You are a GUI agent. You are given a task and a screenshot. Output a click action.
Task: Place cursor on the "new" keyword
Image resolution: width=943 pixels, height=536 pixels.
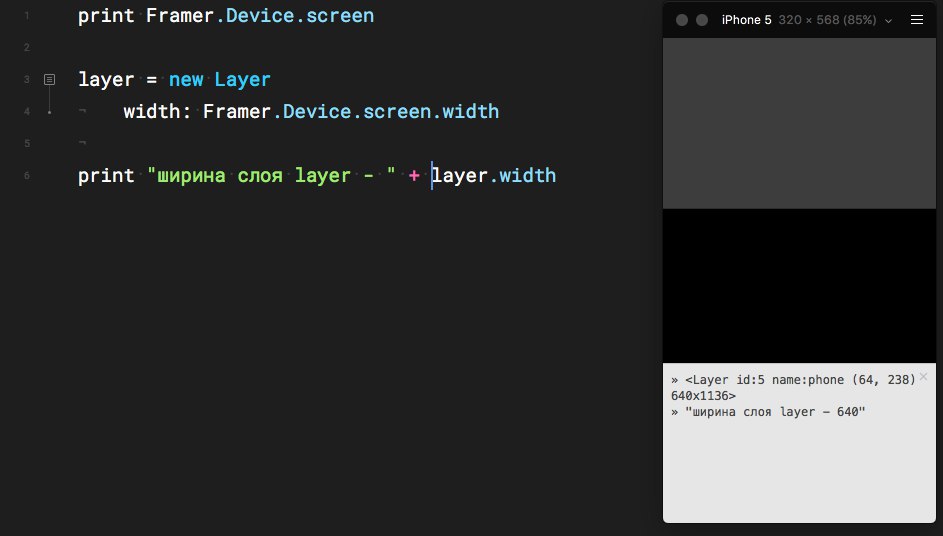coord(186,80)
